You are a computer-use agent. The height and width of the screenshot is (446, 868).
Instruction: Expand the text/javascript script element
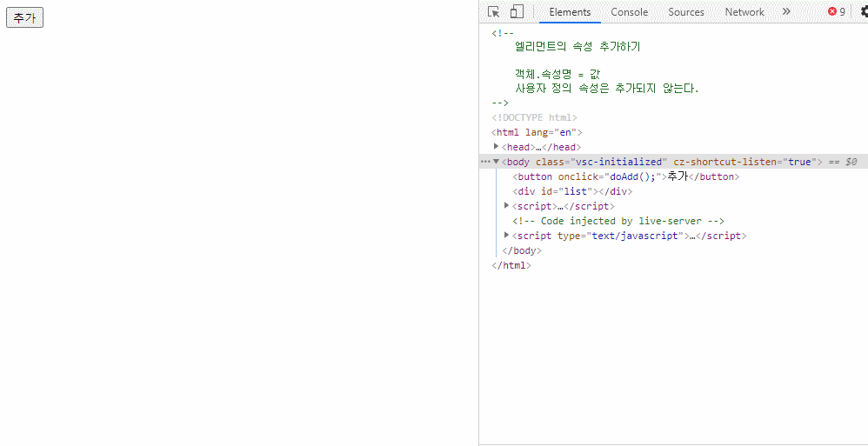pos(506,236)
